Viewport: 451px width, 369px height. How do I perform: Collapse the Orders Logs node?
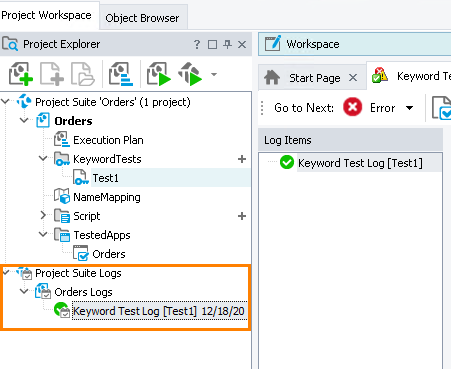click(x=24, y=291)
